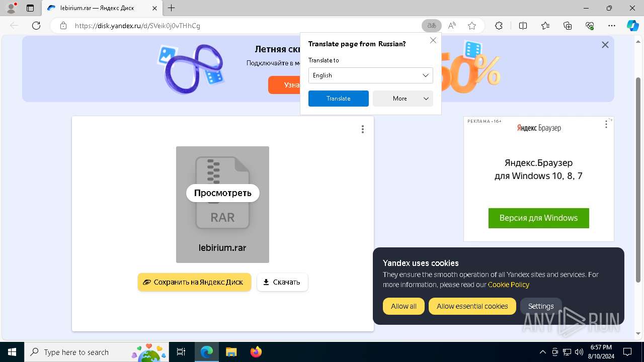The height and width of the screenshot is (362, 644).
Task: Open Firefox from taskbar
Action: tap(256, 352)
